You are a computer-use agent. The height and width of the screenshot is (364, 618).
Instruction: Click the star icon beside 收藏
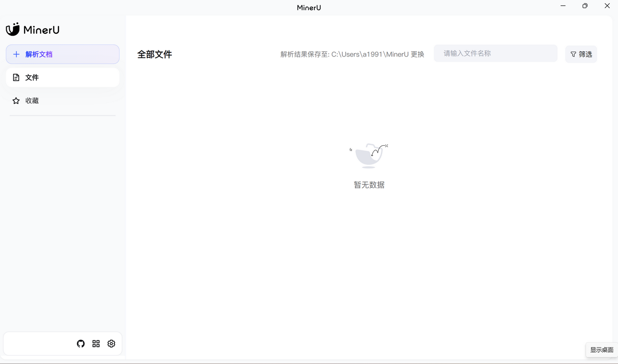click(x=16, y=100)
